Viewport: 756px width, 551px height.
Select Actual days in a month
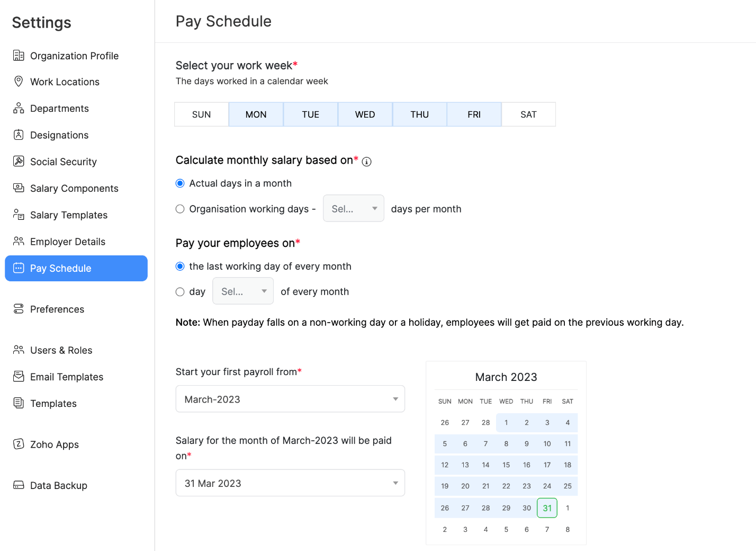coord(180,183)
